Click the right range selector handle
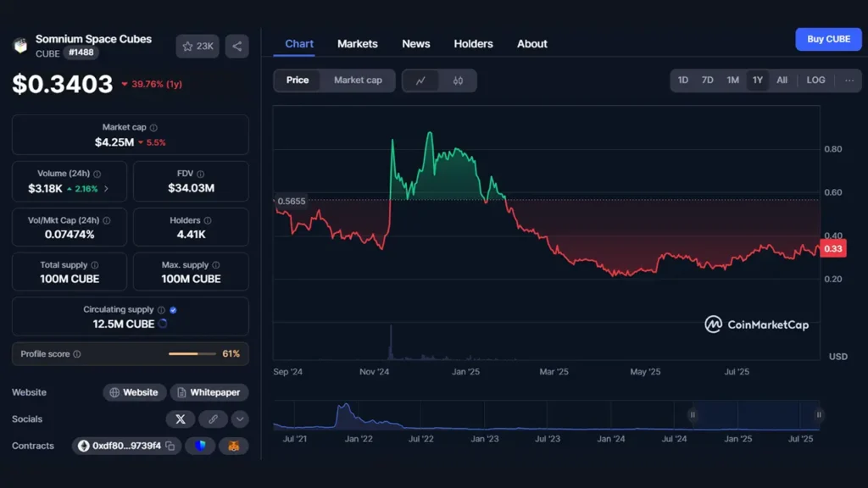Screen dimensions: 868x488 tap(819, 415)
